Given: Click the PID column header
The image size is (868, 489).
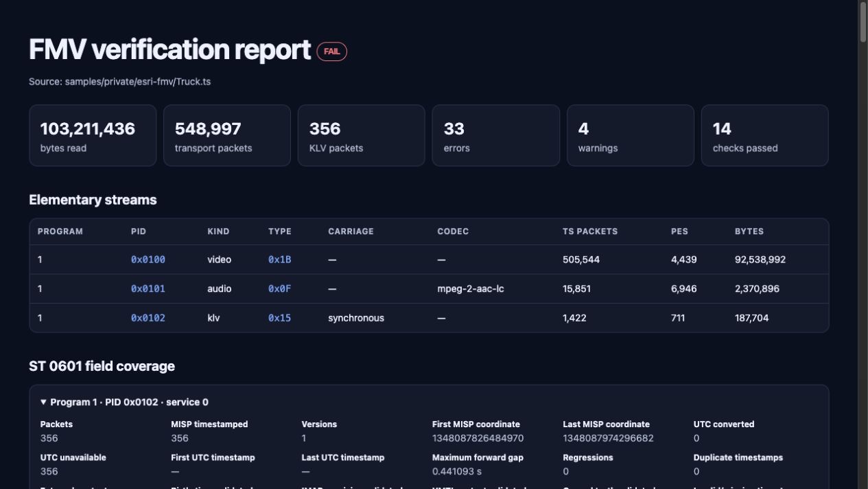Looking at the screenshot, I should pyautogui.click(x=139, y=231).
